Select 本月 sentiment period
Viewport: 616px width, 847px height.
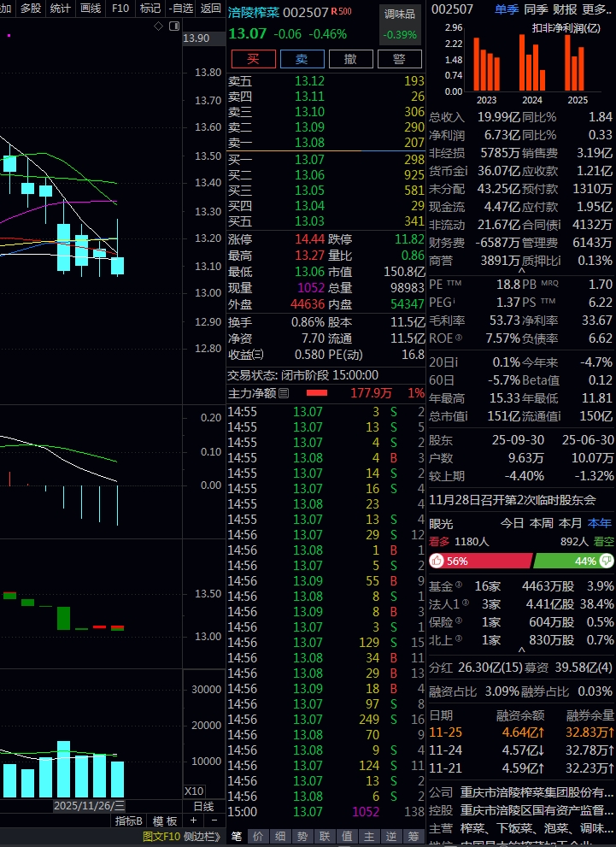coord(571,523)
